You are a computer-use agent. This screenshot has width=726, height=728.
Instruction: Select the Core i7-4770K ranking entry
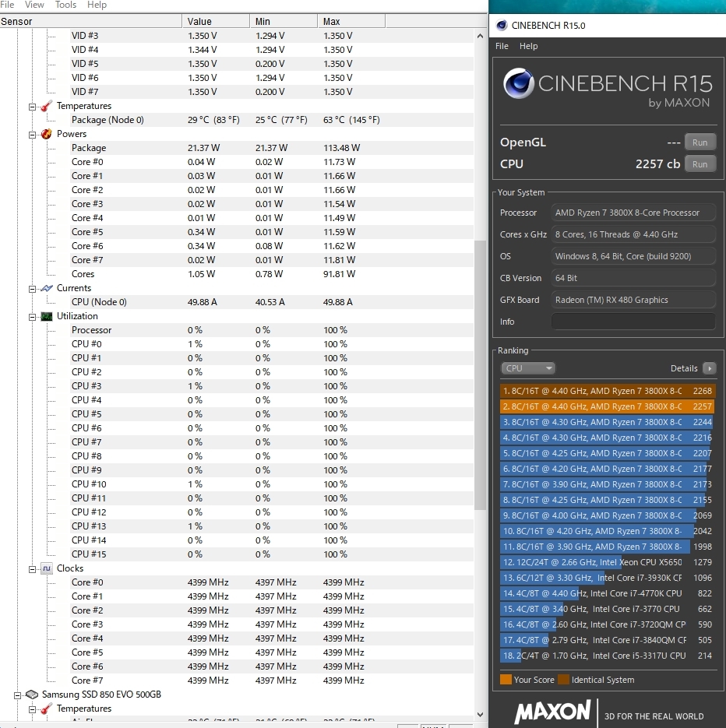coord(607,593)
